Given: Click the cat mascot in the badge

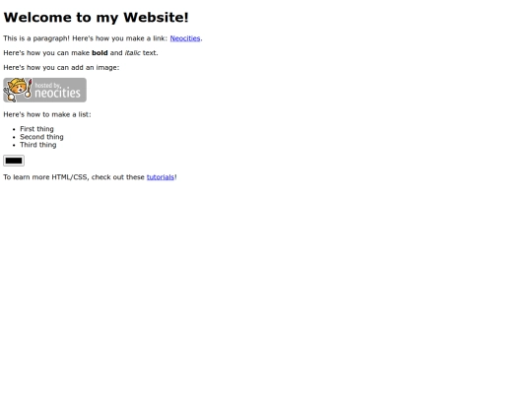Looking at the screenshot, I should (18, 90).
